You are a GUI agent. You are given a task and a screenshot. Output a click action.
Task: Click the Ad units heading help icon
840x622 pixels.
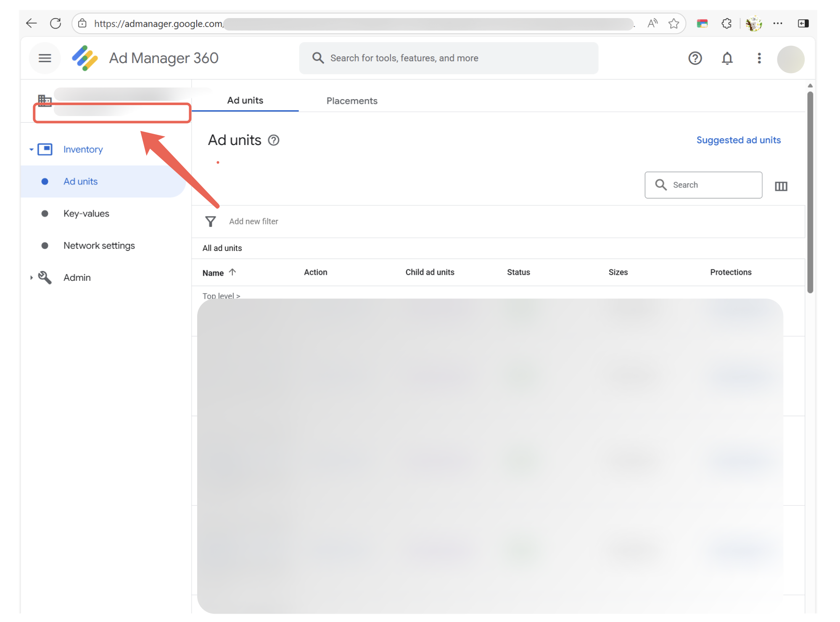click(274, 140)
